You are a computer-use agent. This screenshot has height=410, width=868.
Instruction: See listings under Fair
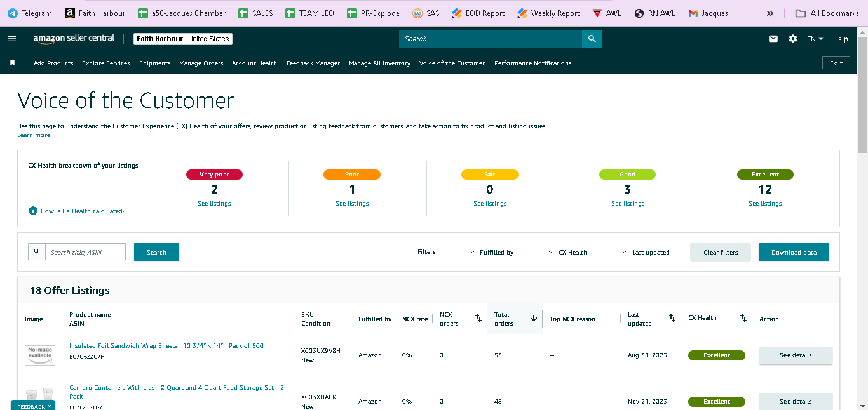click(x=490, y=204)
